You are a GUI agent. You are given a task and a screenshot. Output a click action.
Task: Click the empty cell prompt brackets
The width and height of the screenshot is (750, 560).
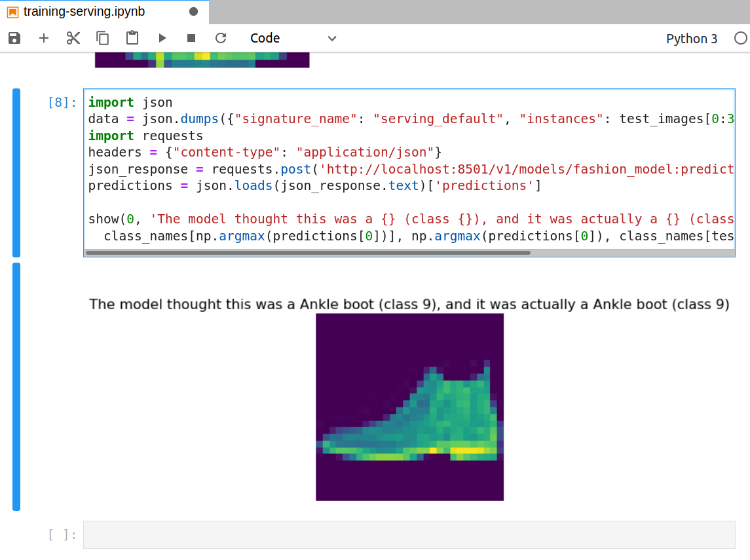[x=62, y=534]
